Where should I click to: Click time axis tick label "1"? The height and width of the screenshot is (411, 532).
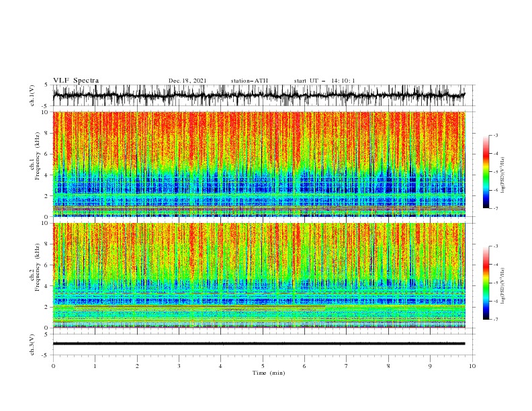95,366
